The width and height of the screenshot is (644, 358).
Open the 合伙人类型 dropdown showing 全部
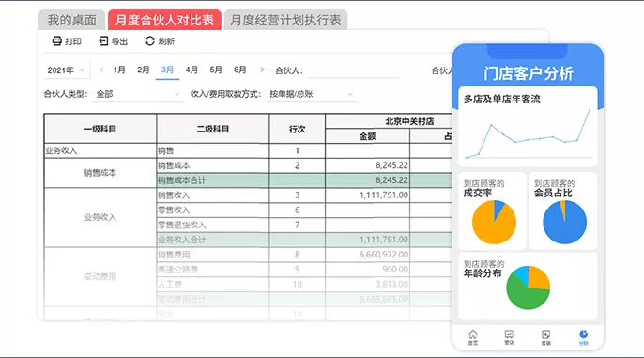coord(138,94)
